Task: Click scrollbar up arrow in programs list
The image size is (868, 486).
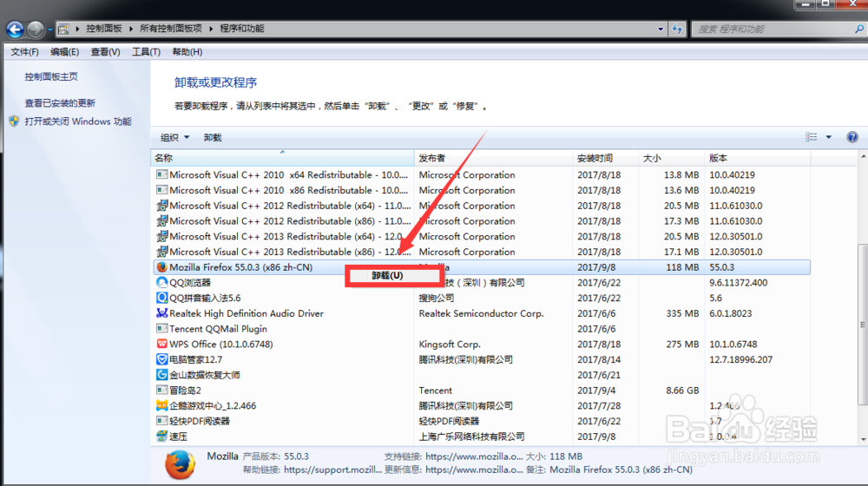Action: (863, 157)
